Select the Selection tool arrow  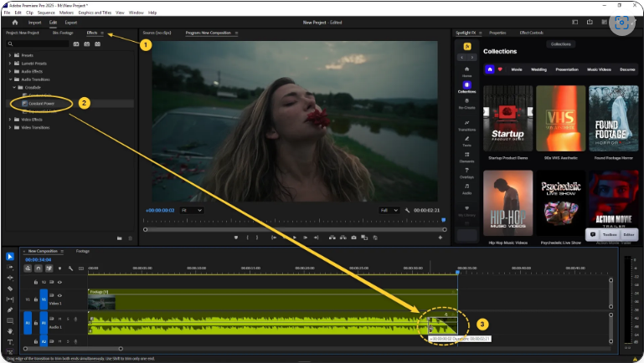pos(10,256)
